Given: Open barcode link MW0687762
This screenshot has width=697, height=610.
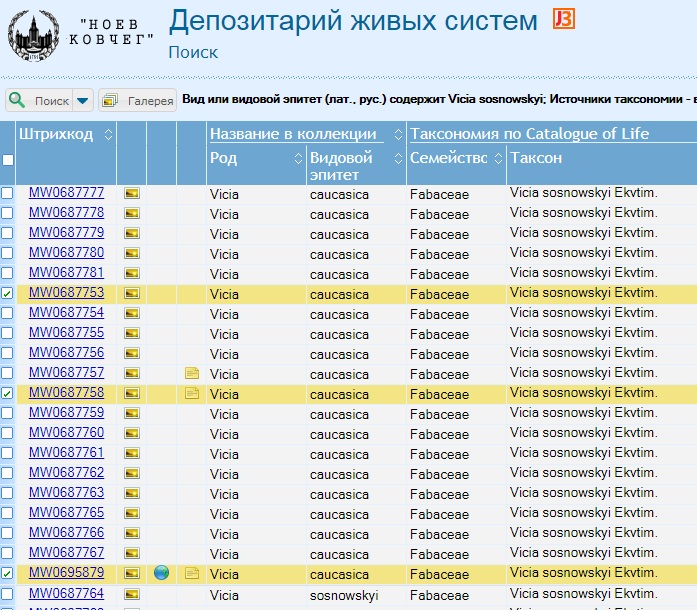Looking at the screenshot, I should pos(66,473).
